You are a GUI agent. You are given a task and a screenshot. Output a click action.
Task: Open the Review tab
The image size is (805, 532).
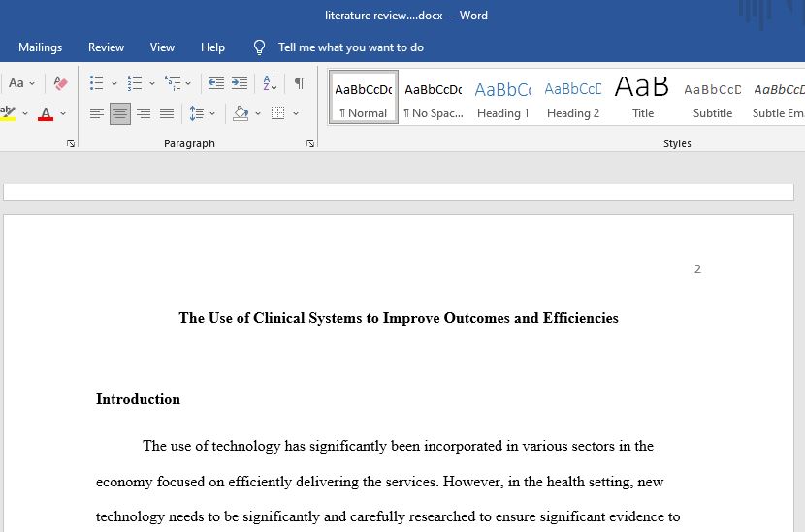pos(106,47)
